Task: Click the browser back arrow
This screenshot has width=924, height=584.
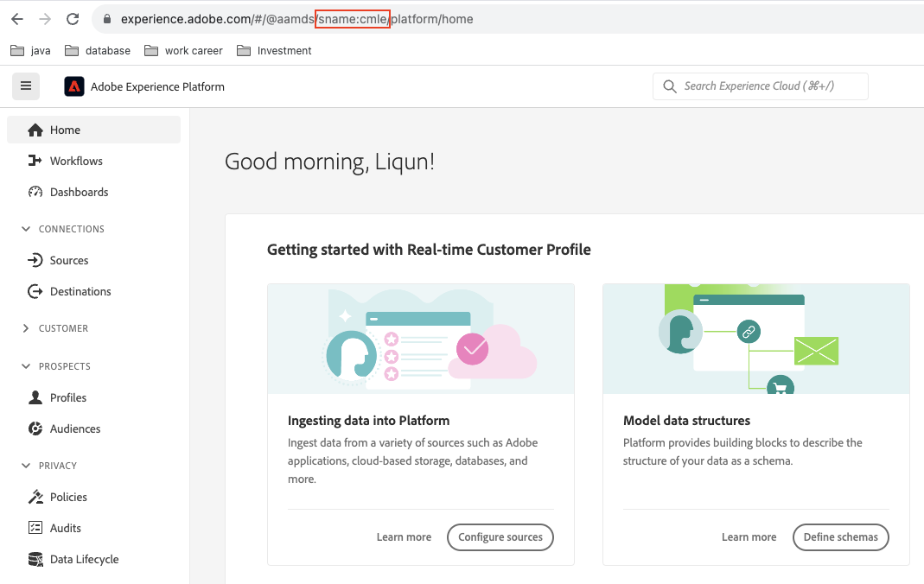Action: (x=17, y=19)
